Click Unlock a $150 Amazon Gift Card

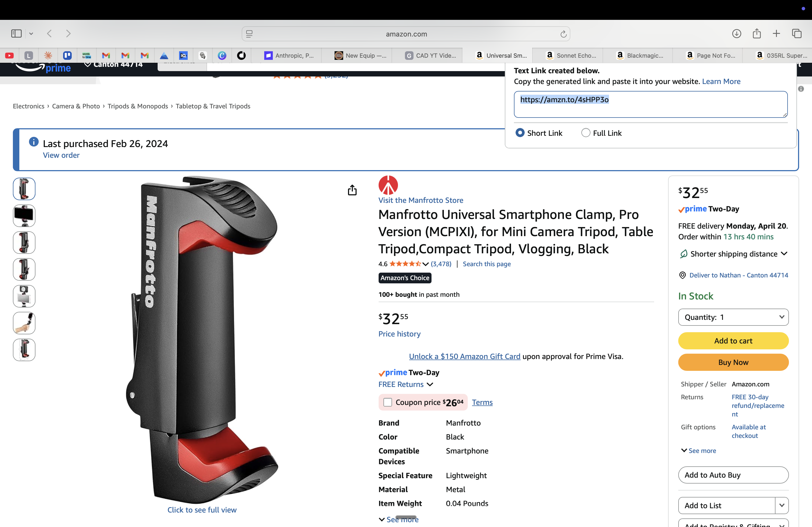click(464, 356)
